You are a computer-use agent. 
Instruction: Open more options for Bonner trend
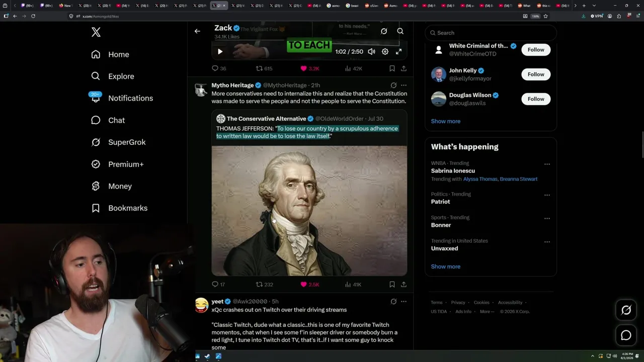(x=547, y=219)
